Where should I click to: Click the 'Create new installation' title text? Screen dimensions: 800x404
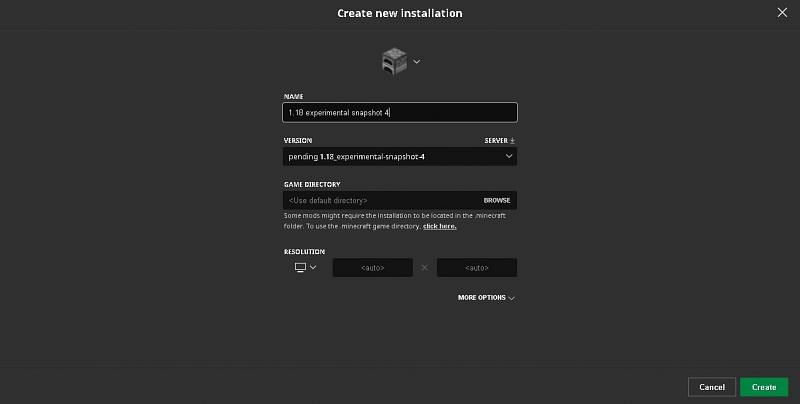[x=399, y=13]
